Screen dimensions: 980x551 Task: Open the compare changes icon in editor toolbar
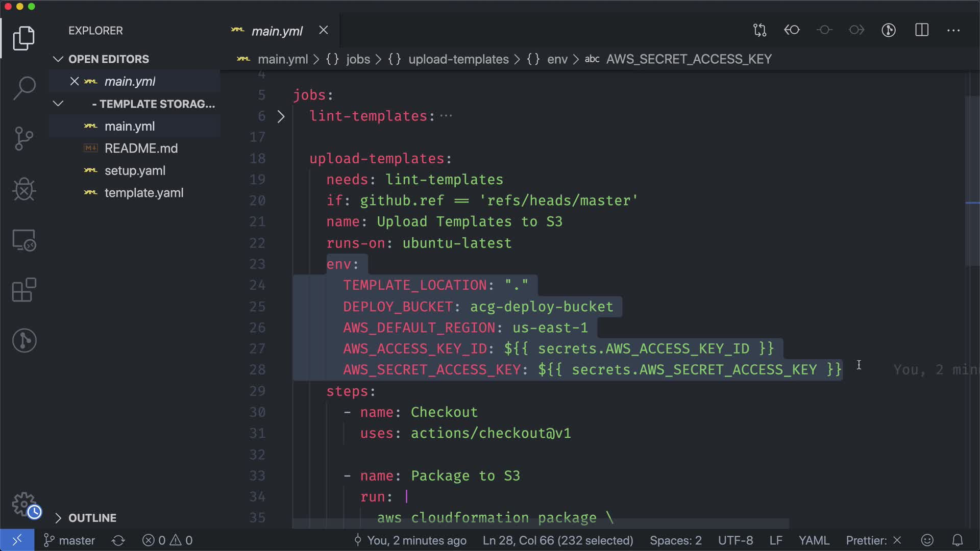point(759,30)
